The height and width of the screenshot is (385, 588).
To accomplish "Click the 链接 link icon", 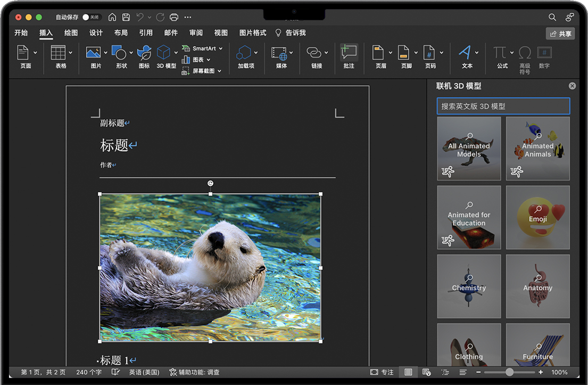I will (x=314, y=53).
